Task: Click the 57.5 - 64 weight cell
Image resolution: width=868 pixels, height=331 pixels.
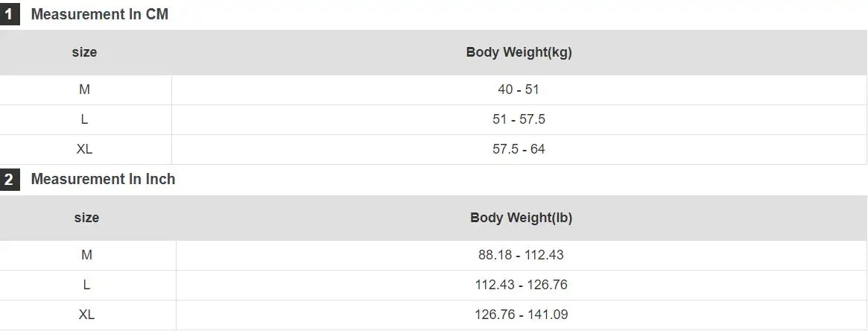Action: (x=519, y=149)
